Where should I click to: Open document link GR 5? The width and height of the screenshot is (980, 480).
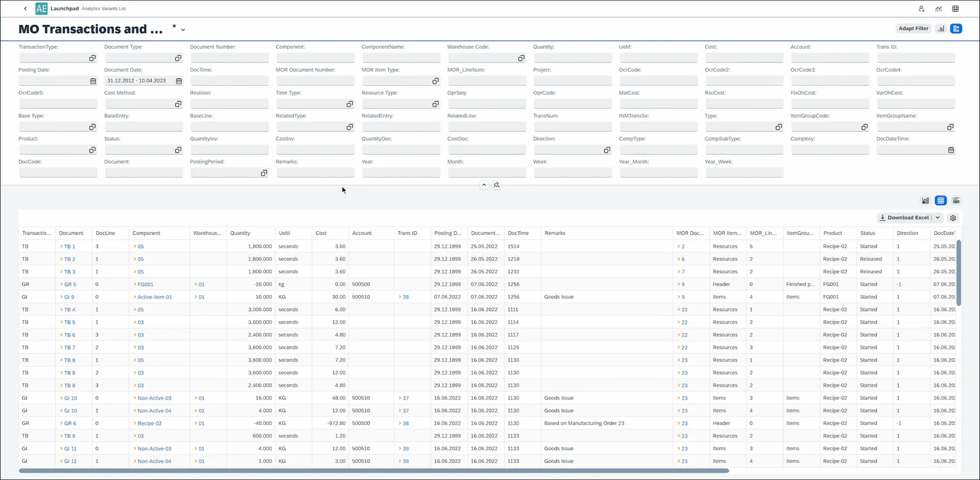coord(70,285)
